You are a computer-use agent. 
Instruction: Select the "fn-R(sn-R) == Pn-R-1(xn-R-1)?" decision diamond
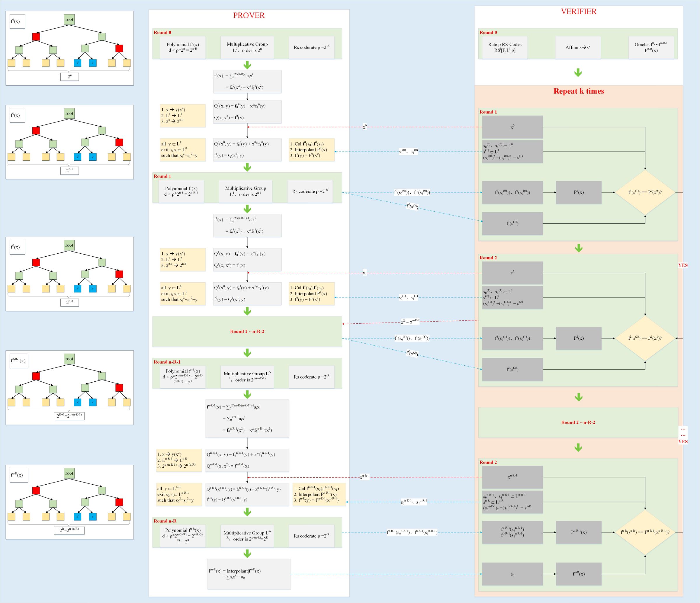pos(645,532)
